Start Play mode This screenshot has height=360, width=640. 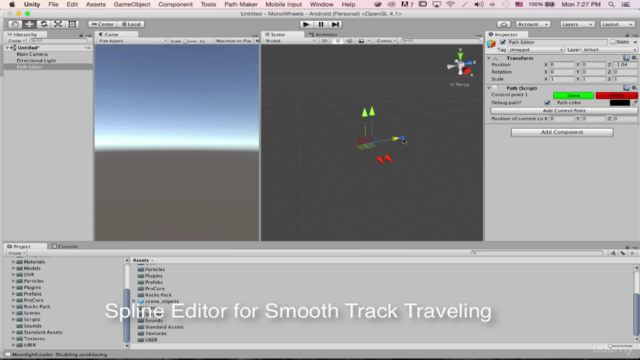pos(306,24)
